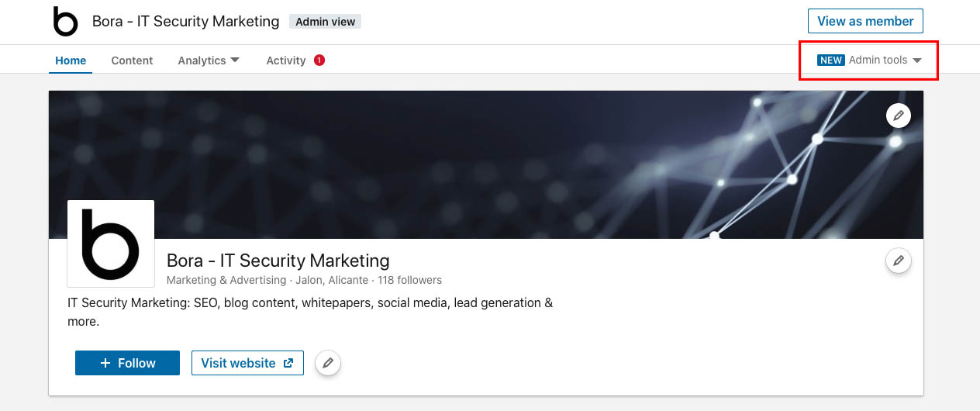Click the IT Security Marketing tagline description
The image size is (980, 411).
tap(310, 312)
